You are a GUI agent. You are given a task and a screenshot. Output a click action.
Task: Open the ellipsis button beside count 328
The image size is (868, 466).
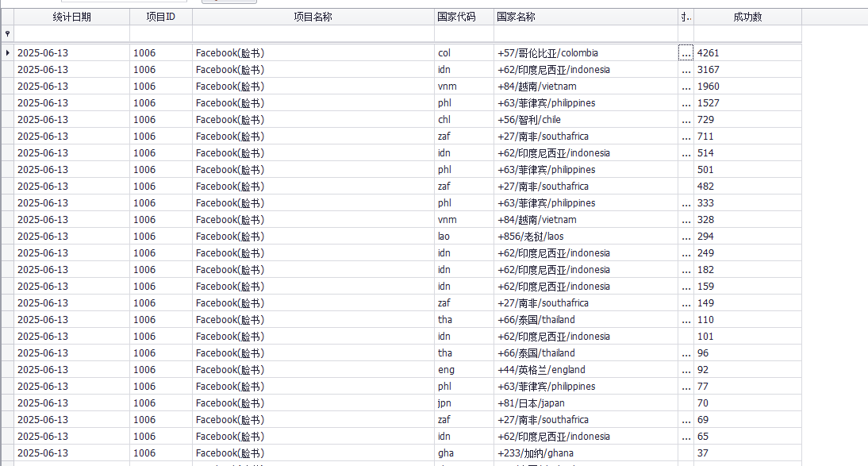[686, 219]
